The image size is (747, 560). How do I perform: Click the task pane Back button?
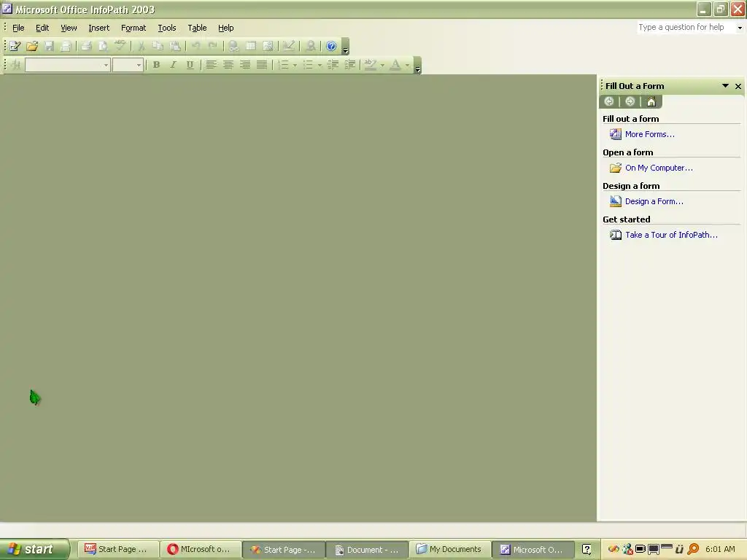tap(609, 101)
